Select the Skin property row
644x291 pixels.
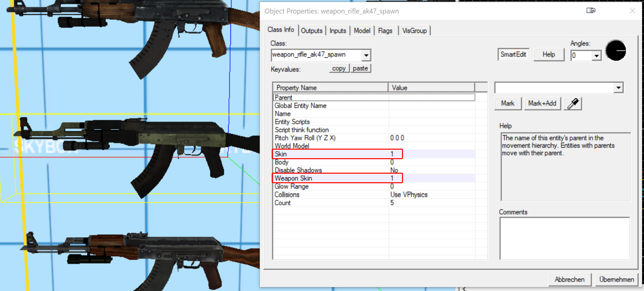click(374, 154)
